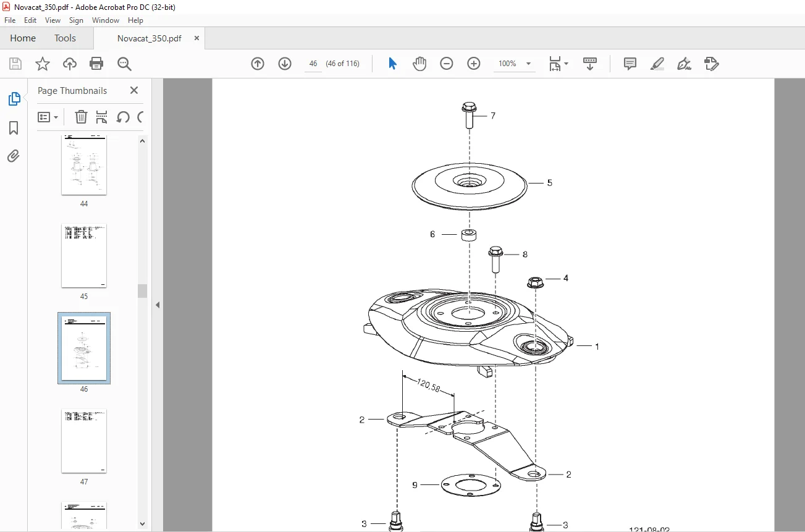Go to next page arrow
Viewport: 805px width, 532px height.
(285, 64)
